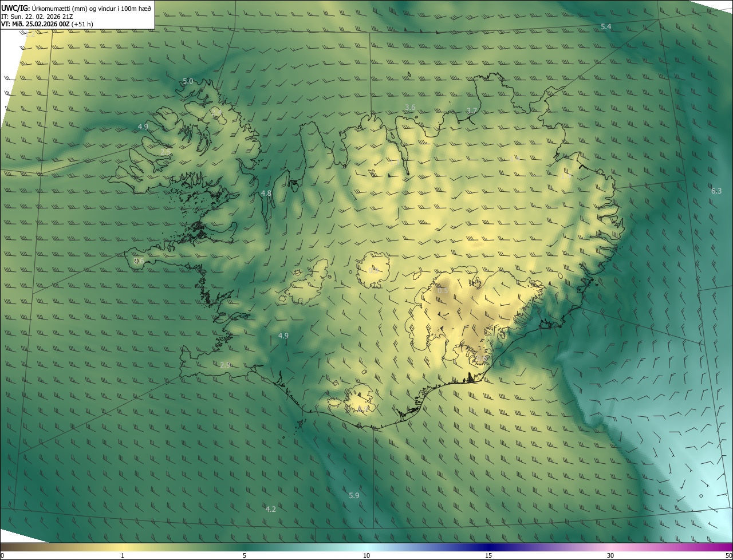Click the 6.3 precipitation value label
The height and width of the screenshot is (560, 733).
pos(716,191)
